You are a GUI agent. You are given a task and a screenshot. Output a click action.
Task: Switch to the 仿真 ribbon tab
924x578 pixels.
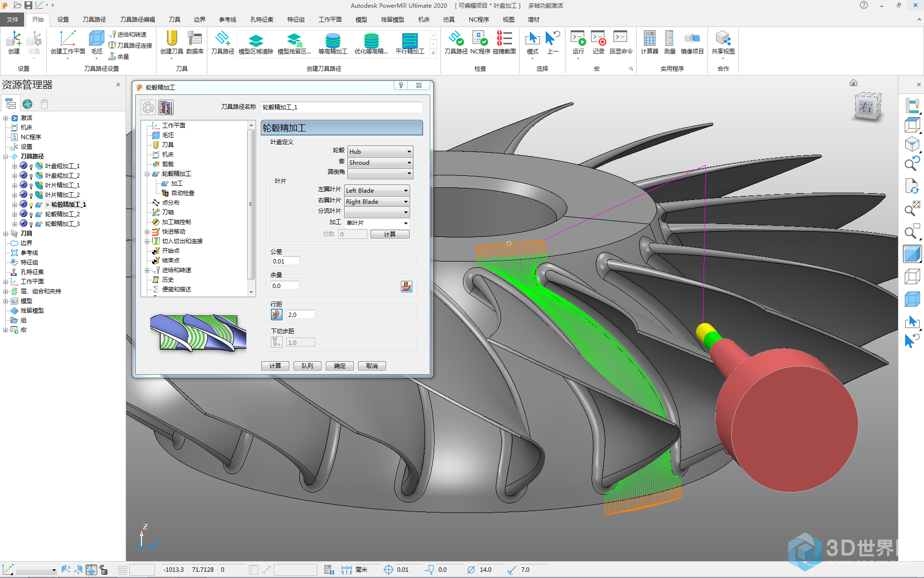[449, 19]
